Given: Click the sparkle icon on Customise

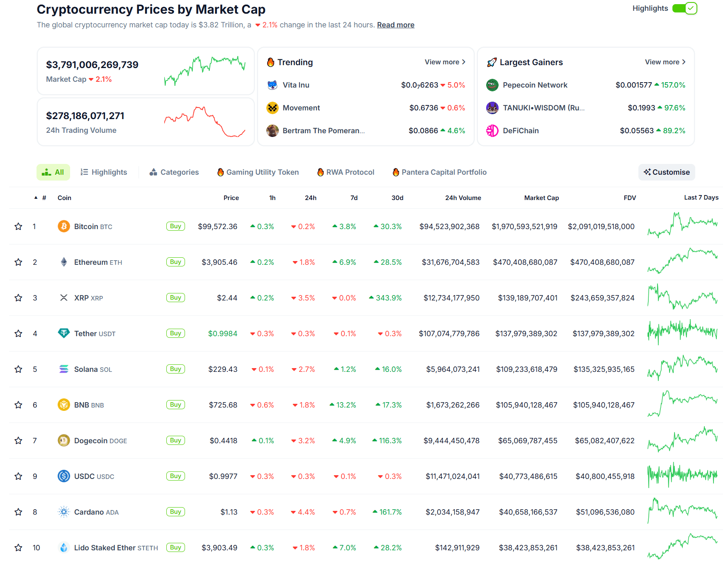Looking at the screenshot, I should tap(647, 172).
